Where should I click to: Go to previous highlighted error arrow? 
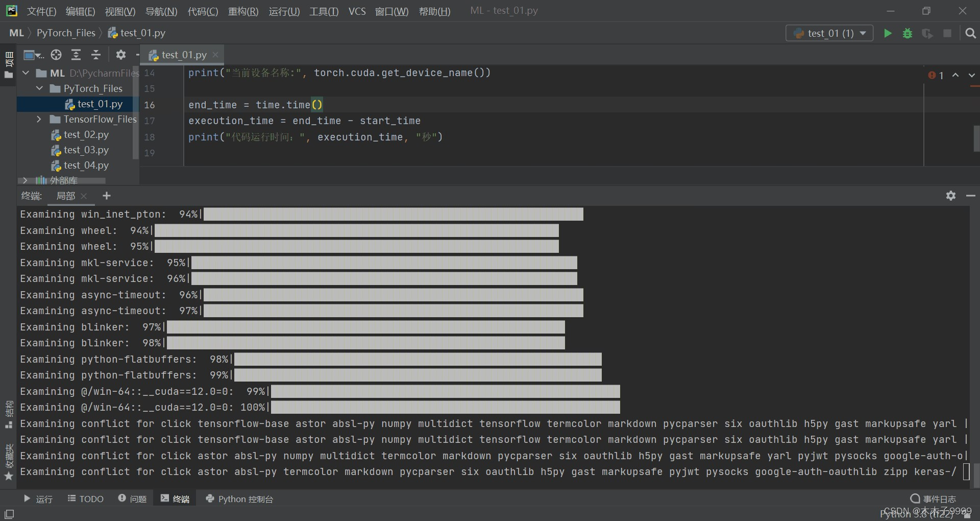[955, 75]
